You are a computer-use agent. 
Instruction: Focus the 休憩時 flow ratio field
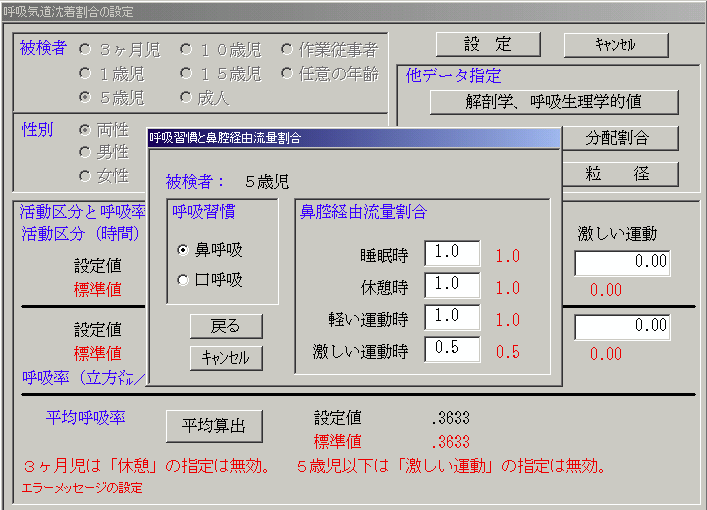pyautogui.click(x=452, y=285)
